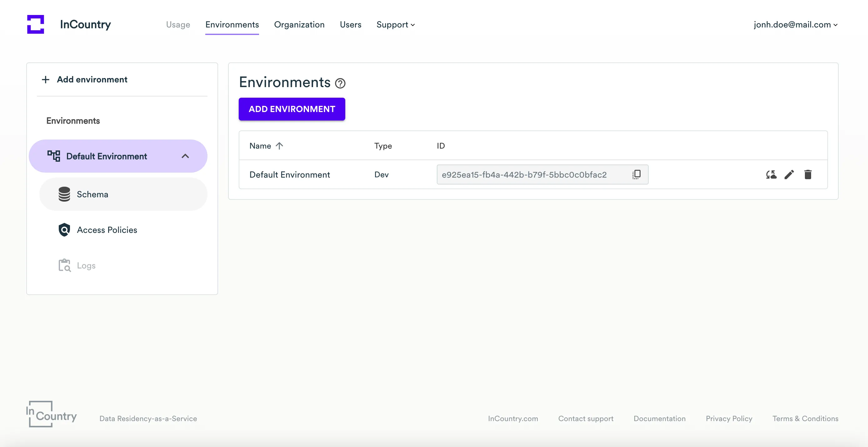The width and height of the screenshot is (868, 447).
Task: Edit Default Environment with the pencil icon
Action: [x=789, y=174]
